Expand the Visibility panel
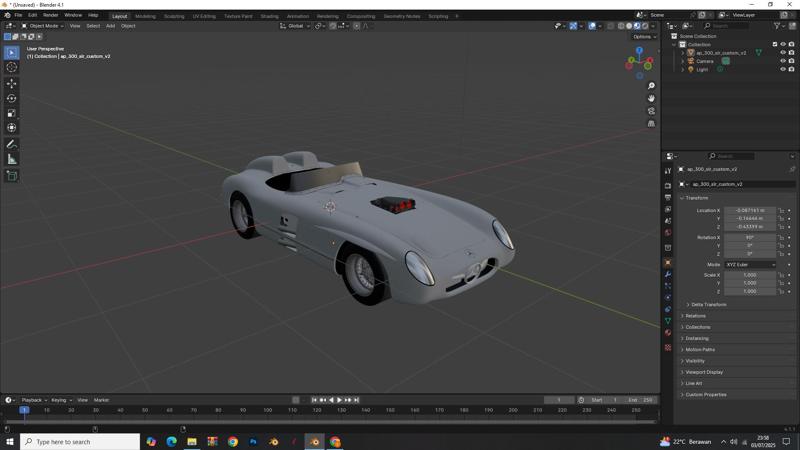 pyautogui.click(x=695, y=361)
